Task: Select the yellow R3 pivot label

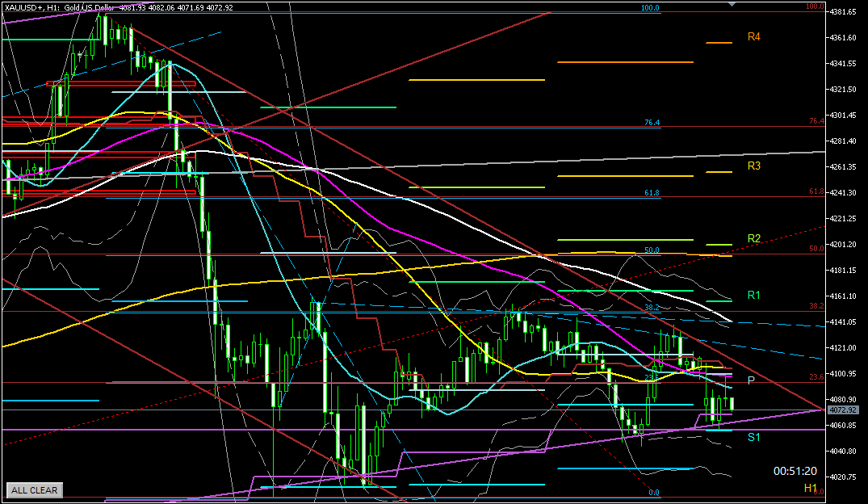Action: (x=753, y=166)
